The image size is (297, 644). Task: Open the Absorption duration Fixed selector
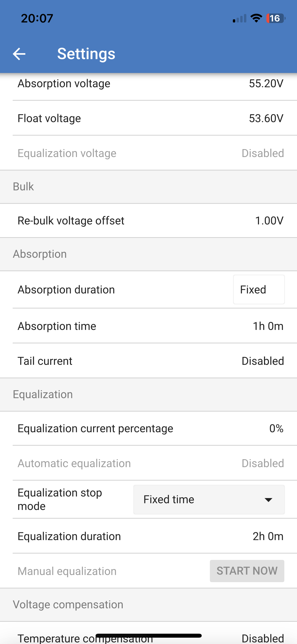tap(259, 290)
